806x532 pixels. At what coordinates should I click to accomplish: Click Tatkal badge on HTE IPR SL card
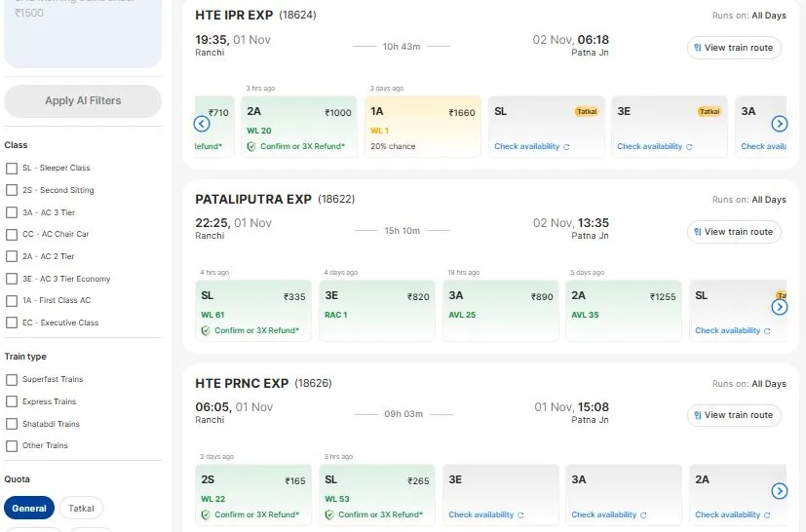pos(587,111)
